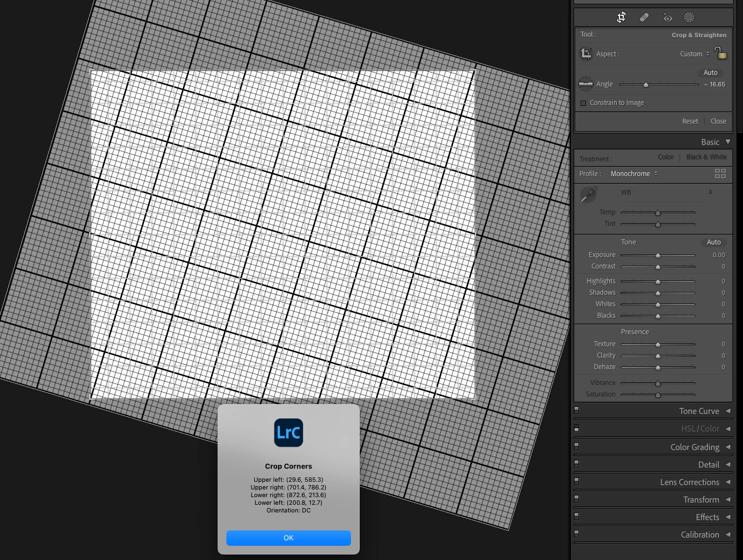
Task: Toggle the Calibration panel switch
Action: (x=576, y=534)
